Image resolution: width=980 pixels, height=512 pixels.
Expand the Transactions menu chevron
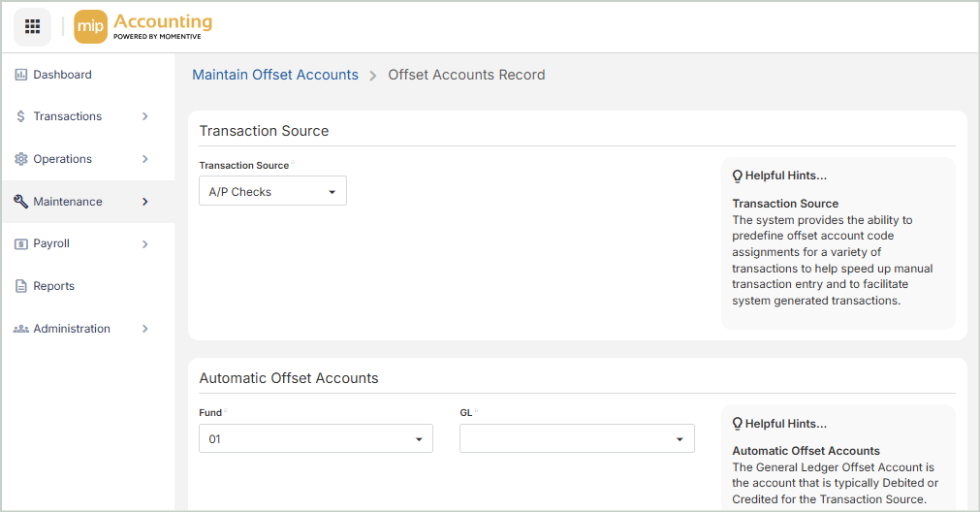tap(145, 116)
